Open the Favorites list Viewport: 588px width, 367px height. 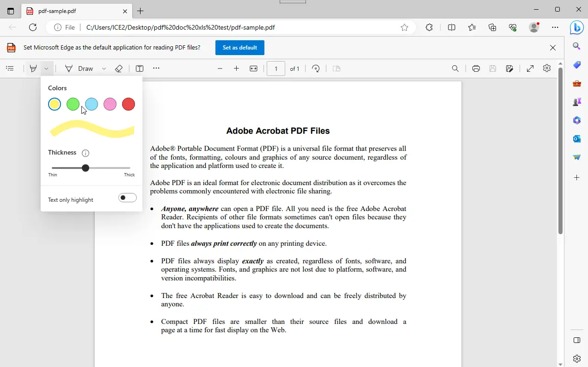point(472,27)
